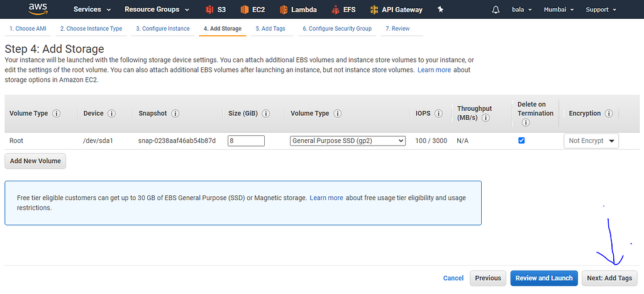Screen dimensions: 644x294
Task: Click the Add New Volume button
Action: point(35,161)
